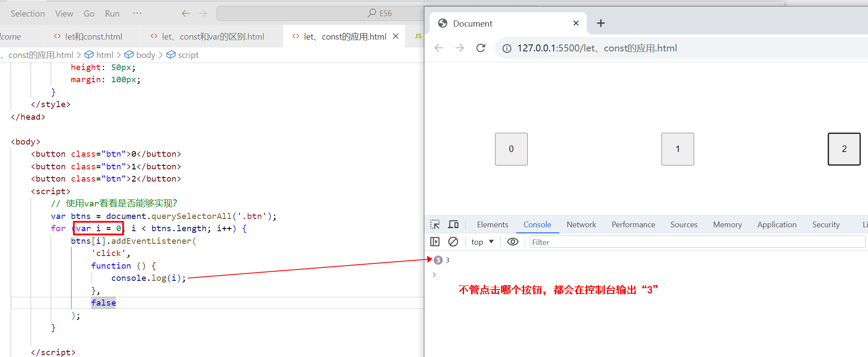
Task: Click the 'function ()' line in code
Action: 123,266
